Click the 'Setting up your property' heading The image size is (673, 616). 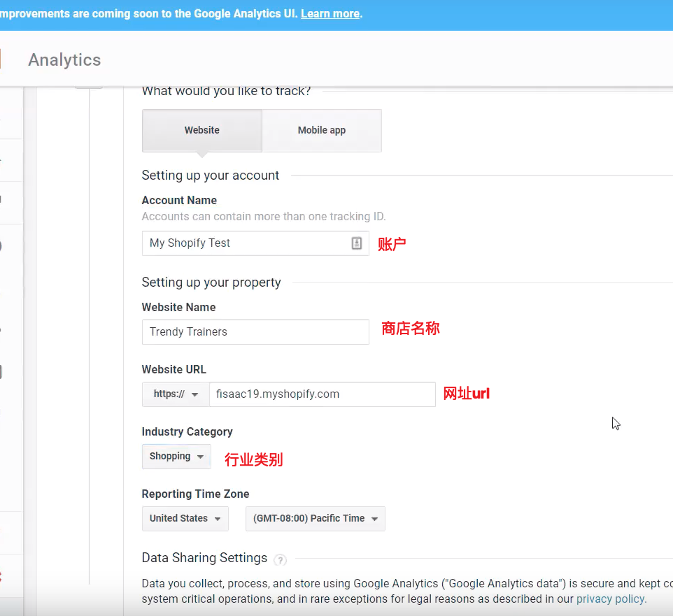[211, 282]
